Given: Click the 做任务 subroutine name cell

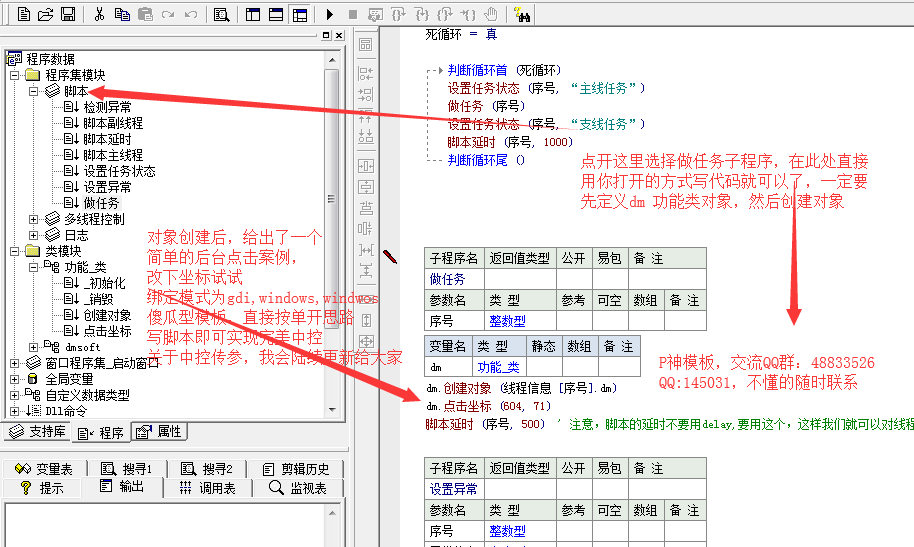Looking at the screenshot, I should coord(454,279).
